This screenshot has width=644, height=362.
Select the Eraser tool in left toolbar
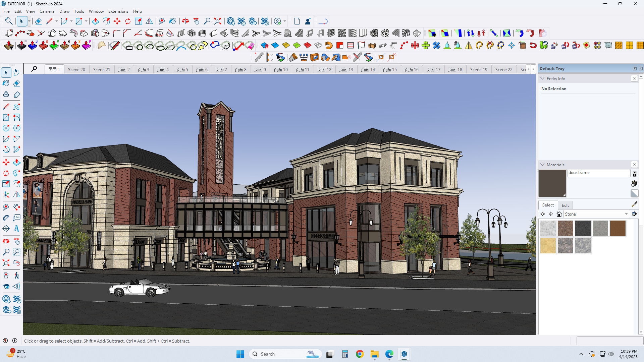point(17,83)
